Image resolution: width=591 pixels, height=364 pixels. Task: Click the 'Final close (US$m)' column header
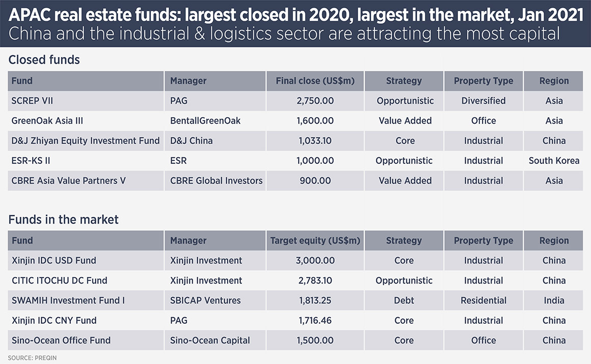(x=315, y=81)
